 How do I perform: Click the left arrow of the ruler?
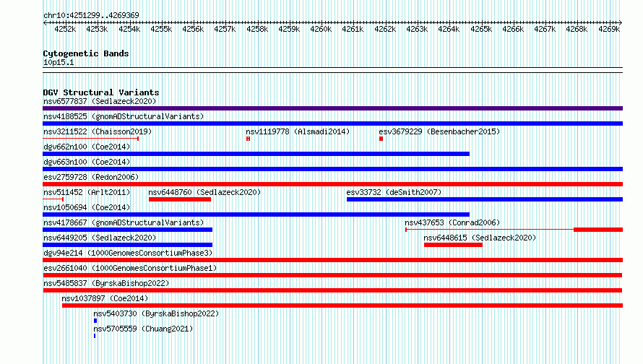(45, 23)
